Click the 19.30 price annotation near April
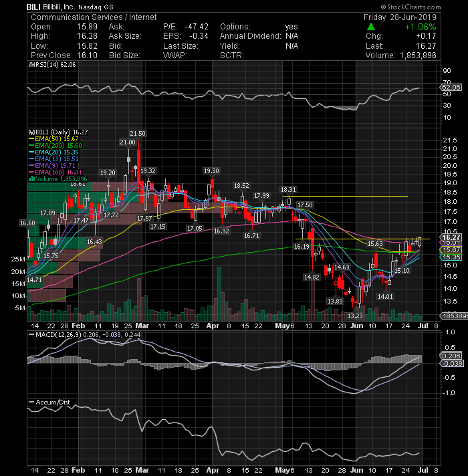 (211, 171)
